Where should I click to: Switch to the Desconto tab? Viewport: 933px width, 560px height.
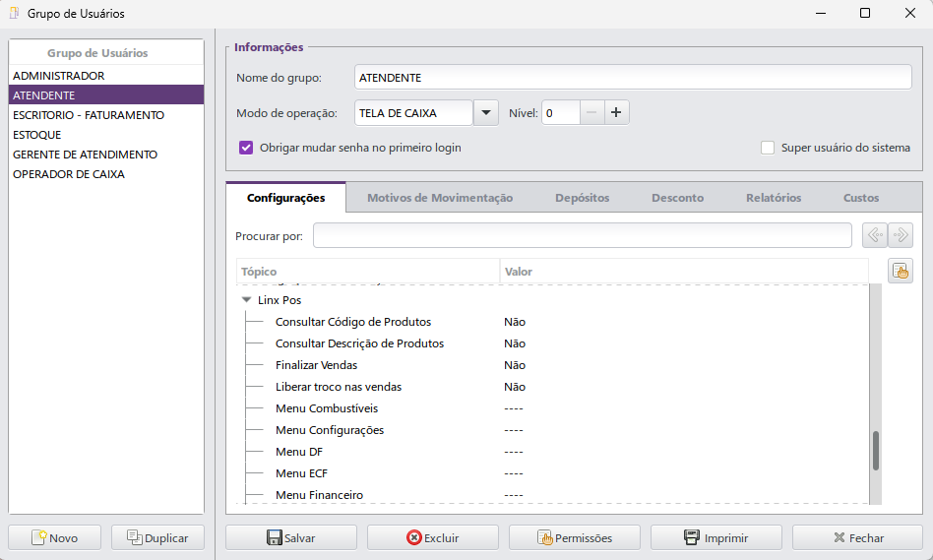pos(677,198)
